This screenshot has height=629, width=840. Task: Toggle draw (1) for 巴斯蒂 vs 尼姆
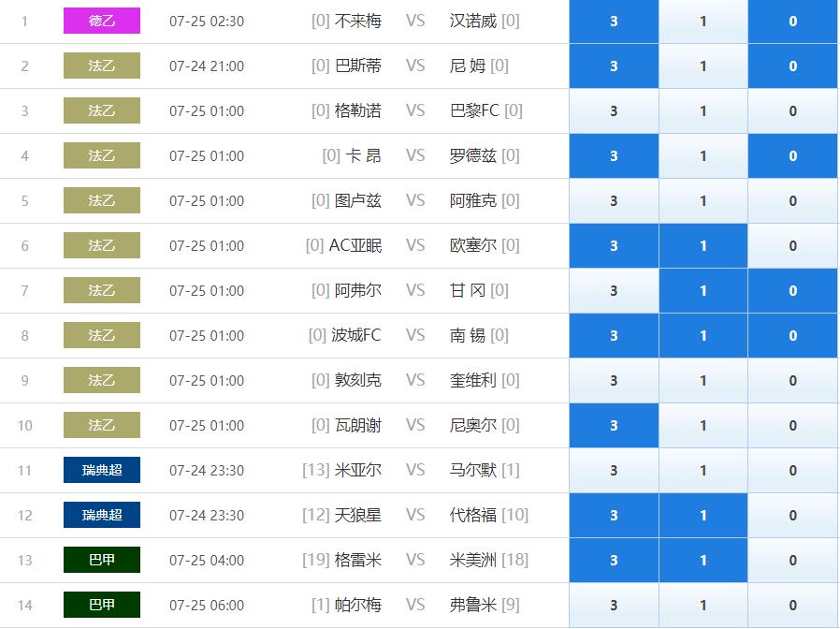click(702, 66)
